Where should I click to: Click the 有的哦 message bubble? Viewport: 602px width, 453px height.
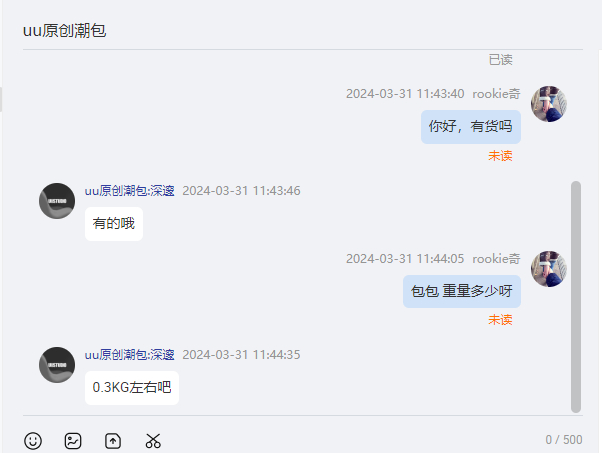click(114, 224)
